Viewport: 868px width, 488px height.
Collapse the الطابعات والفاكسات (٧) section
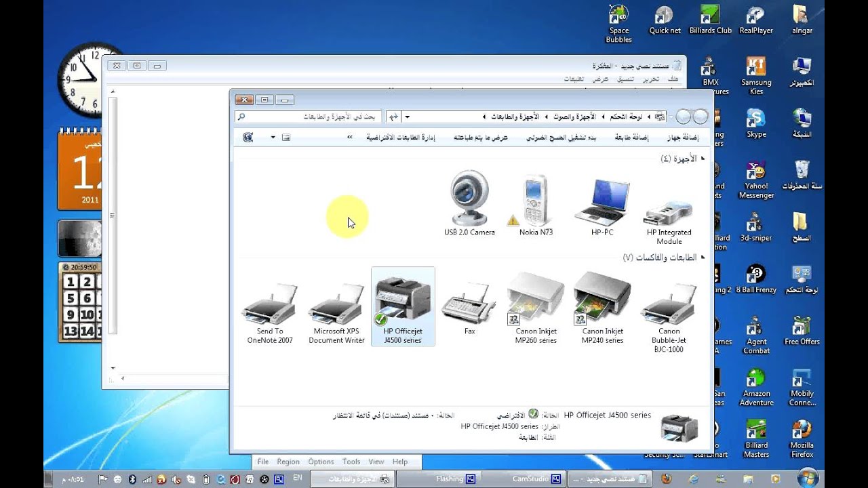703,258
